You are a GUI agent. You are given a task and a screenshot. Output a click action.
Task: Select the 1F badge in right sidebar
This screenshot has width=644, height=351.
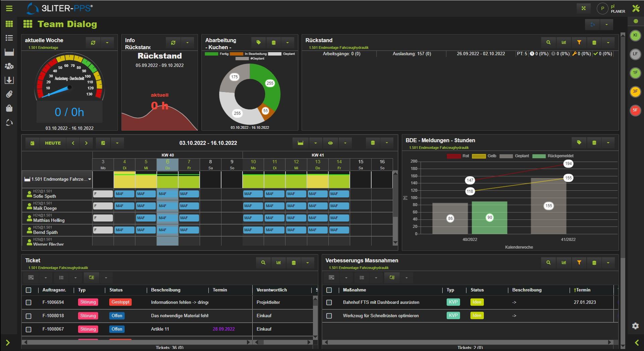pyautogui.click(x=635, y=73)
